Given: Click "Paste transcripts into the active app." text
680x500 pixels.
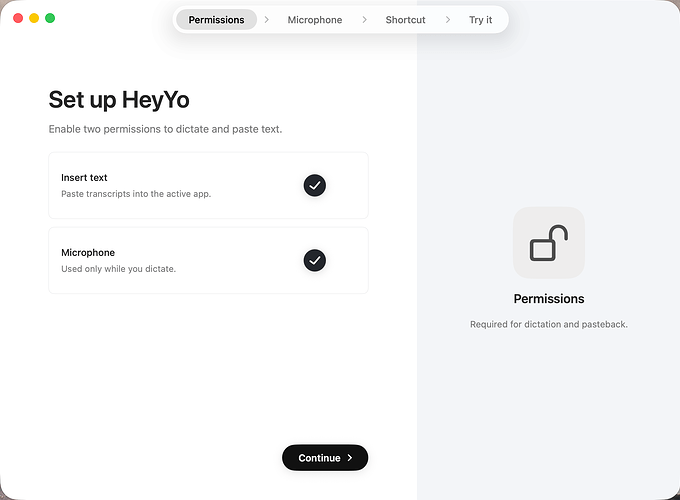Looking at the screenshot, I should (136, 194).
